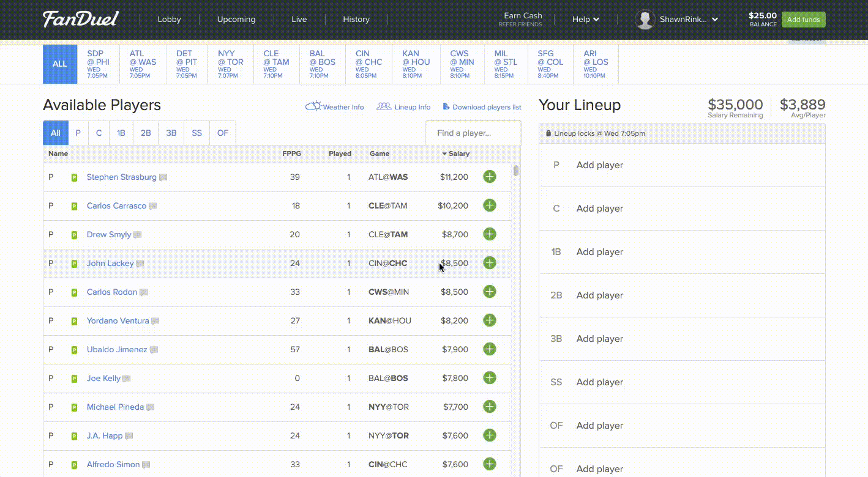Click Earn Cash refer friends link
Screen dimensions: 868x477
pos(521,20)
